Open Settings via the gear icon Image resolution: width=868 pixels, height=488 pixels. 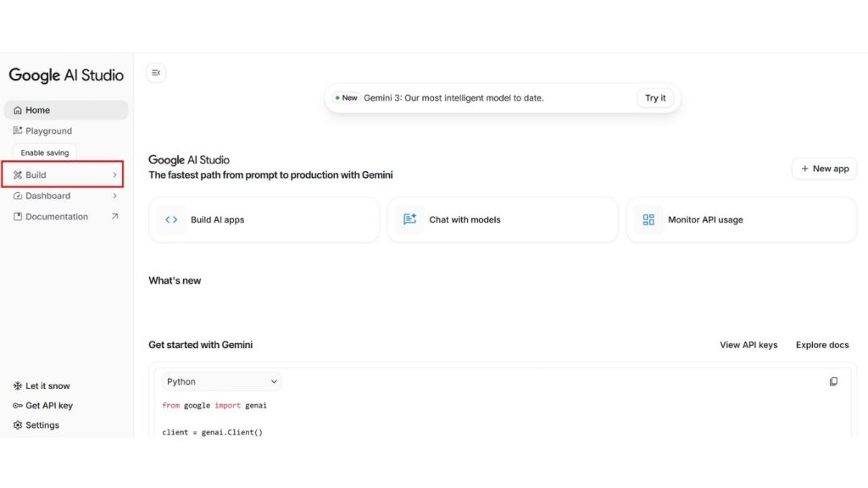click(18, 425)
